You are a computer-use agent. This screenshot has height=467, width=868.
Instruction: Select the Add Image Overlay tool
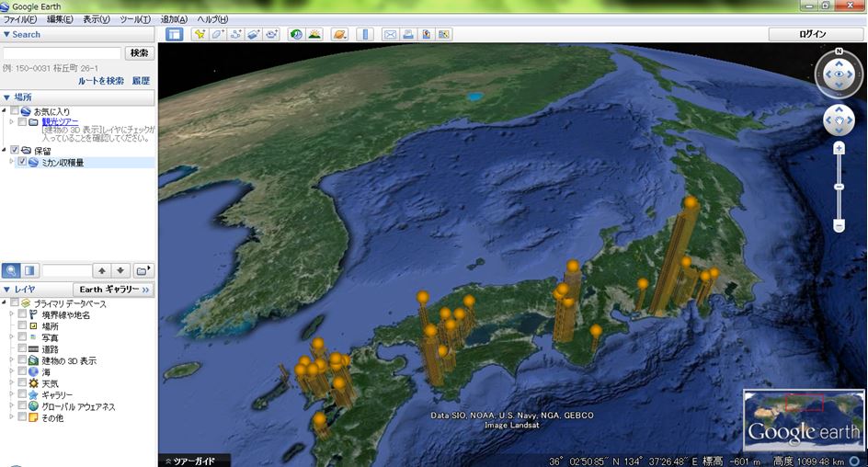pyautogui.click(x=254, y=34)
